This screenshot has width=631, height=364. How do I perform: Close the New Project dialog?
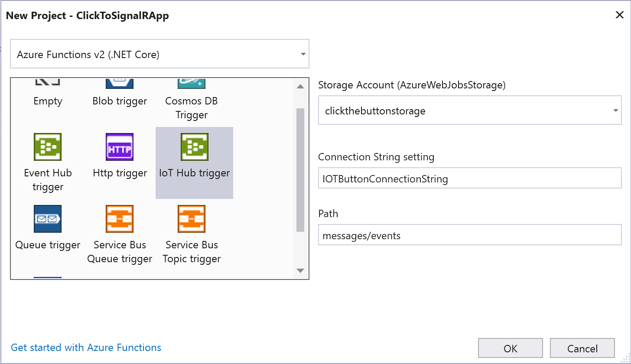(x=620, y=15)
